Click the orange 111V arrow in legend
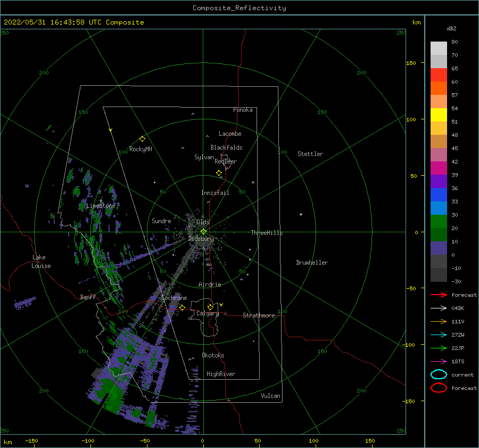This screenshot has width=479, height=448. point(439,321)
